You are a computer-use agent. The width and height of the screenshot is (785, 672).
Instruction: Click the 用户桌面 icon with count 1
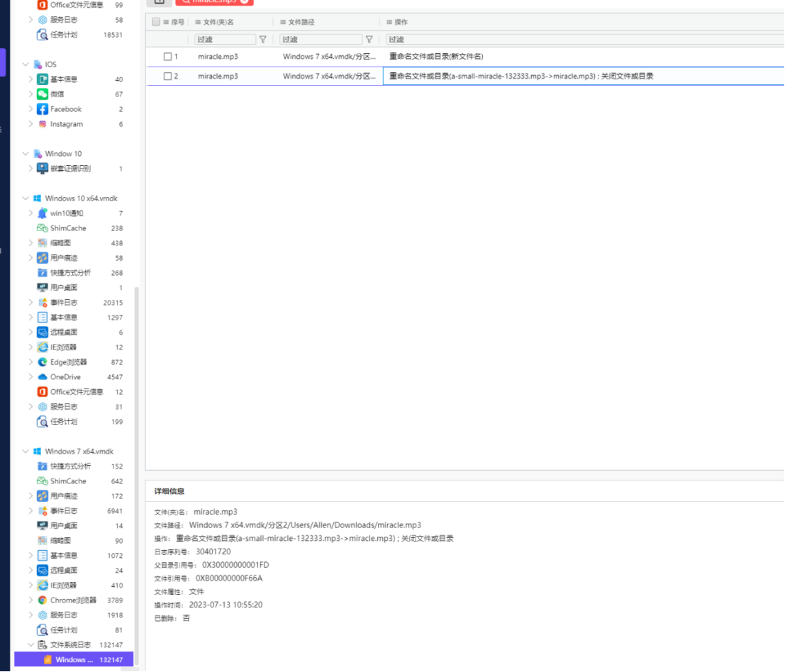click(43, 288)
